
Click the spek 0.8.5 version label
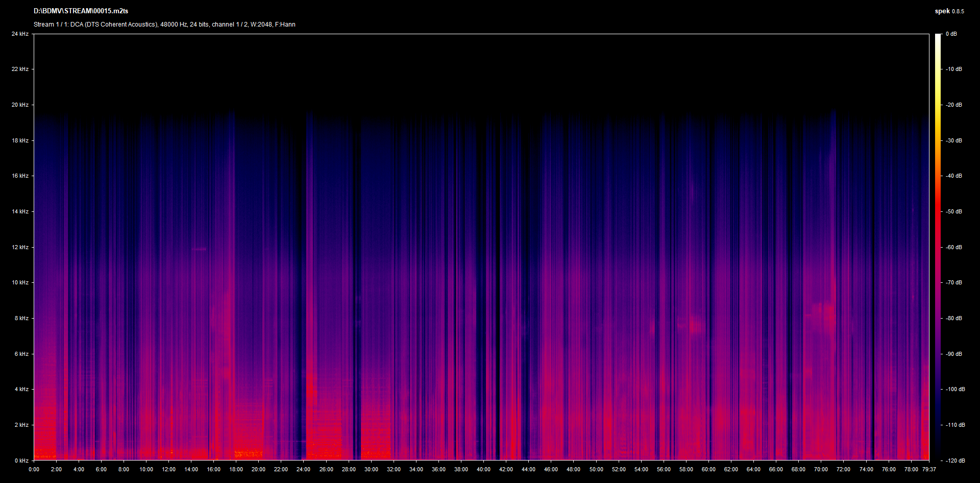949,11
